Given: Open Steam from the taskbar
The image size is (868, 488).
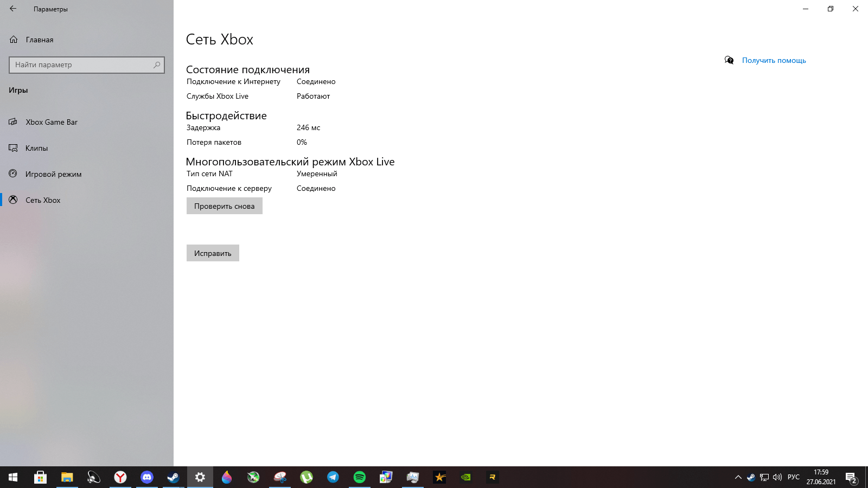Looking at the screenshot, I should coord(173,477).
